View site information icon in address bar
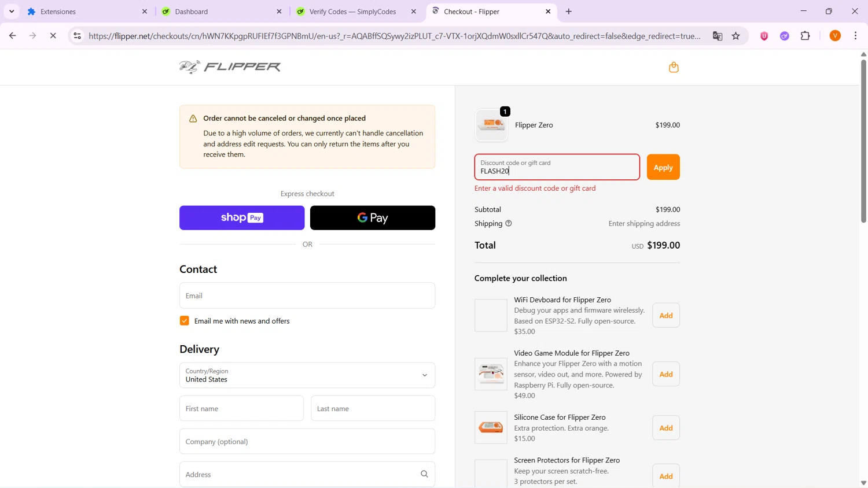 [77, 36]
